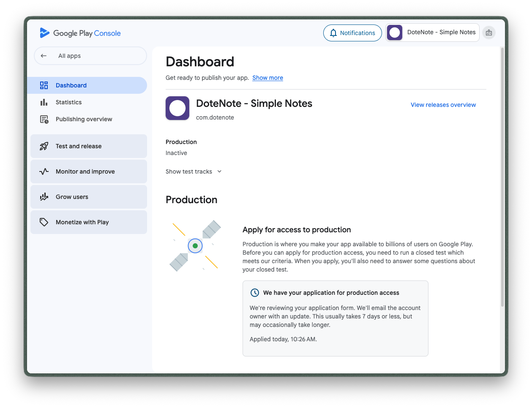Click the Dashboard grid icon in sidebar
Screen dimensions: 532x408
tap(44, 85)
